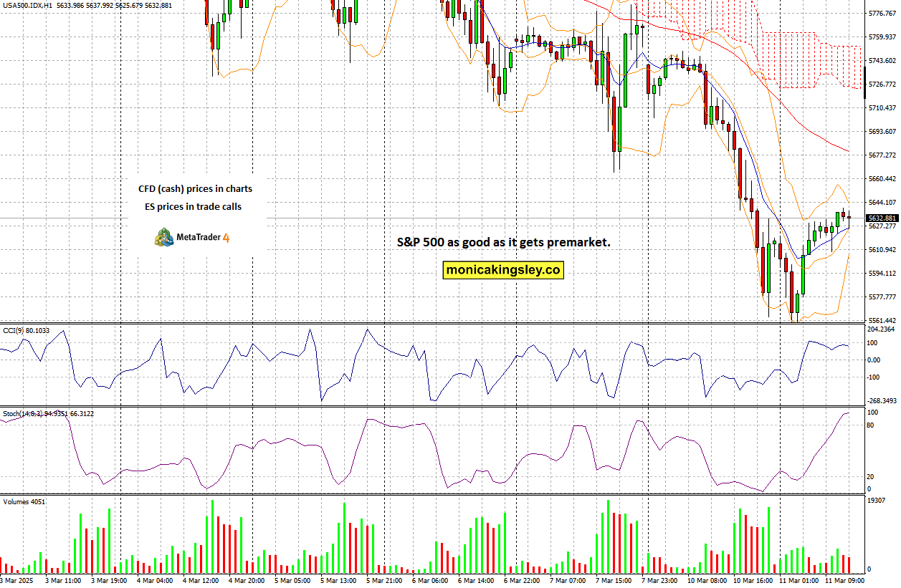Click the 5710.437 price axis level
901x588 pixels.
tap(882, 108)
